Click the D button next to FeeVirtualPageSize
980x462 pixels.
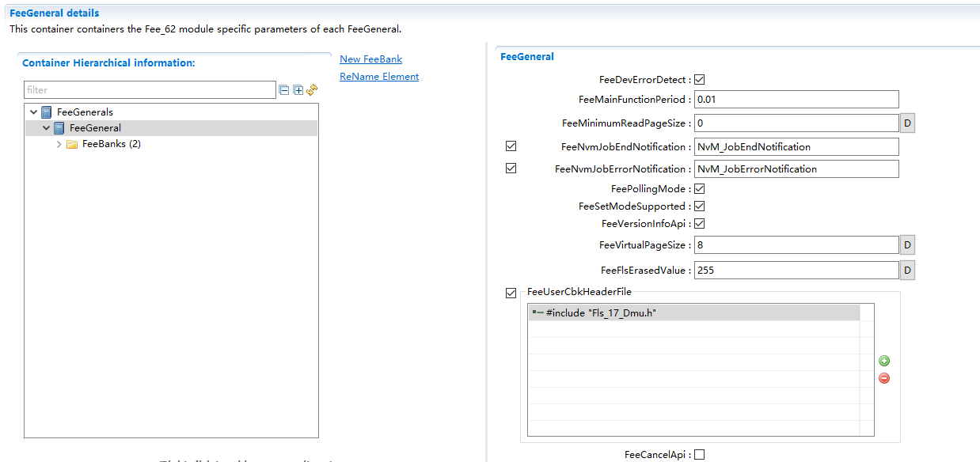(x=907, y=245)
